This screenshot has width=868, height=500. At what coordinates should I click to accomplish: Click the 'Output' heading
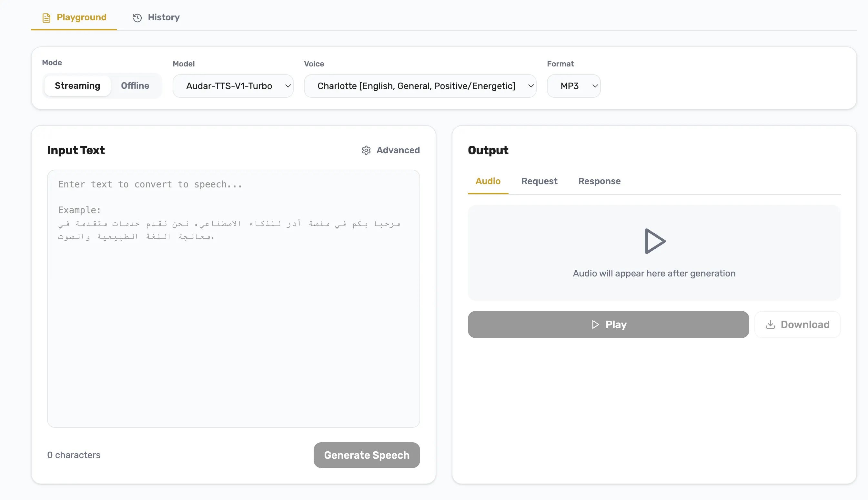tap(488, 150)
